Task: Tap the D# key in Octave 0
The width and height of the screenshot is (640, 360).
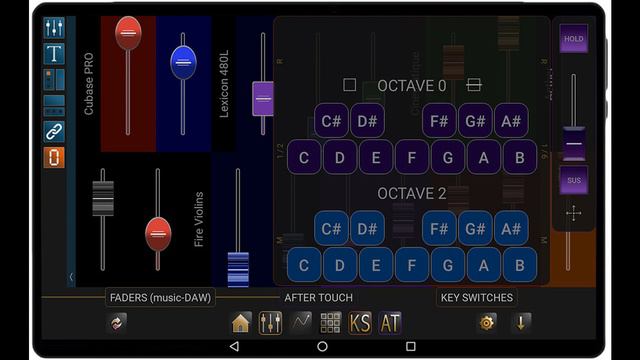Action: 367,121
